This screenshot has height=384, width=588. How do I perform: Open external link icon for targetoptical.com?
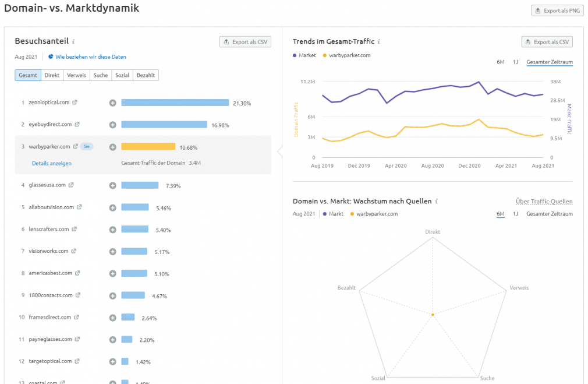(x=77, y=361)
